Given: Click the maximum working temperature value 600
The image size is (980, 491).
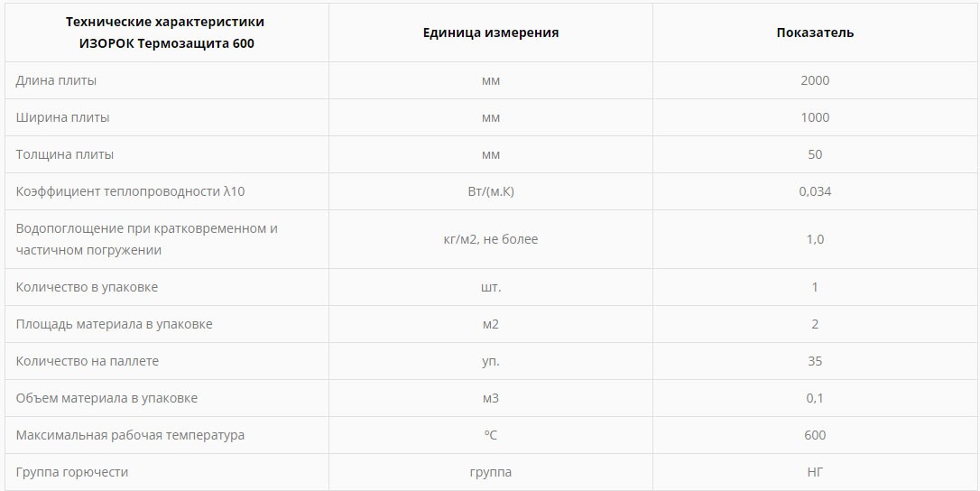Looking at the screenshot, I should click(x=815, y=435).
